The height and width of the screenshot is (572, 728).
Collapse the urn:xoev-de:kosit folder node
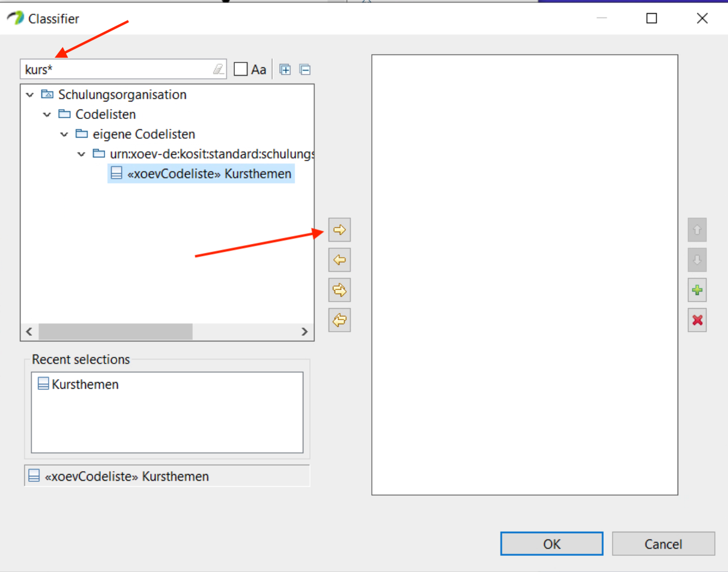[81, 154]
